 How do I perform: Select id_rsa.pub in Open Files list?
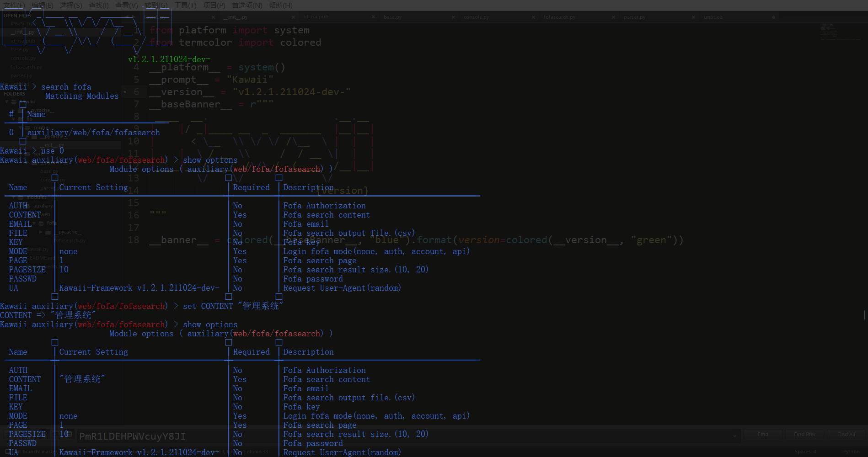tap(23, 41)
